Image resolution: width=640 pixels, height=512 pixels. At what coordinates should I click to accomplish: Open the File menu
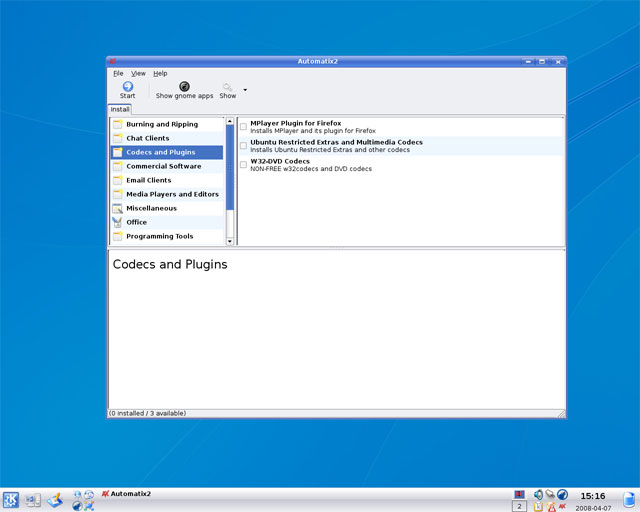(118, 73)
